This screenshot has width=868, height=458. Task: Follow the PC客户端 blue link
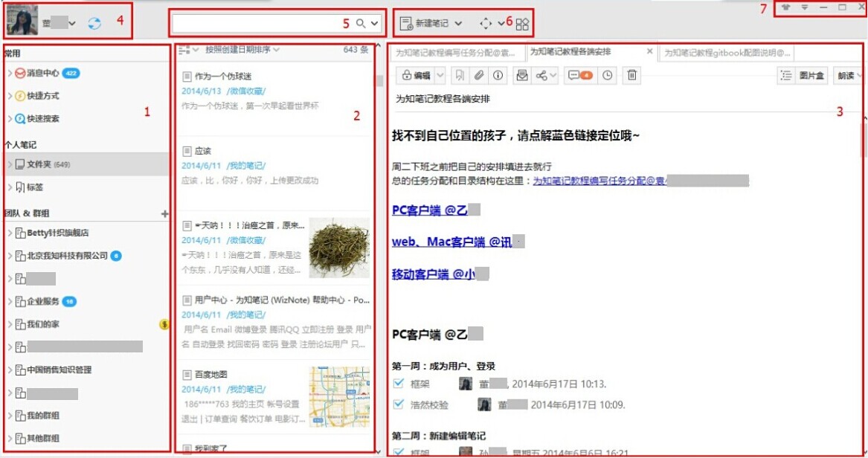(x=430, y=210)
